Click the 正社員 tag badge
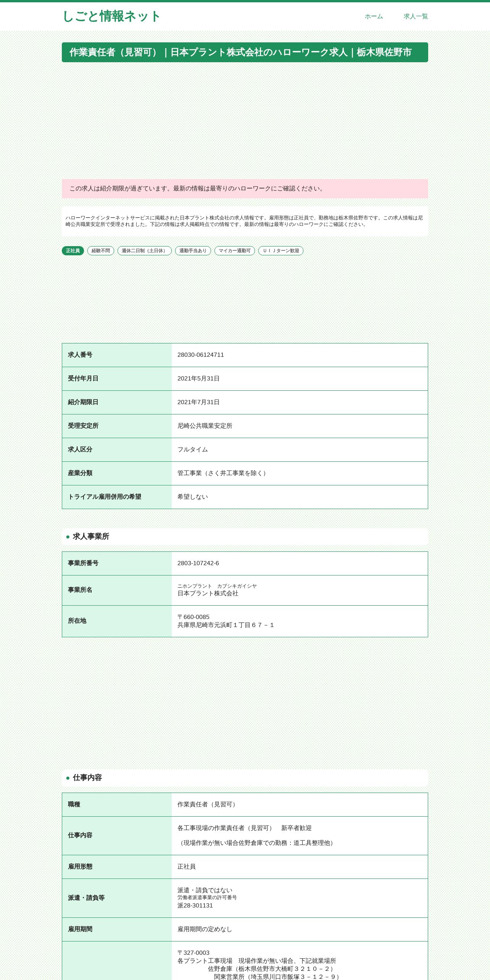 tap(73, 251)
